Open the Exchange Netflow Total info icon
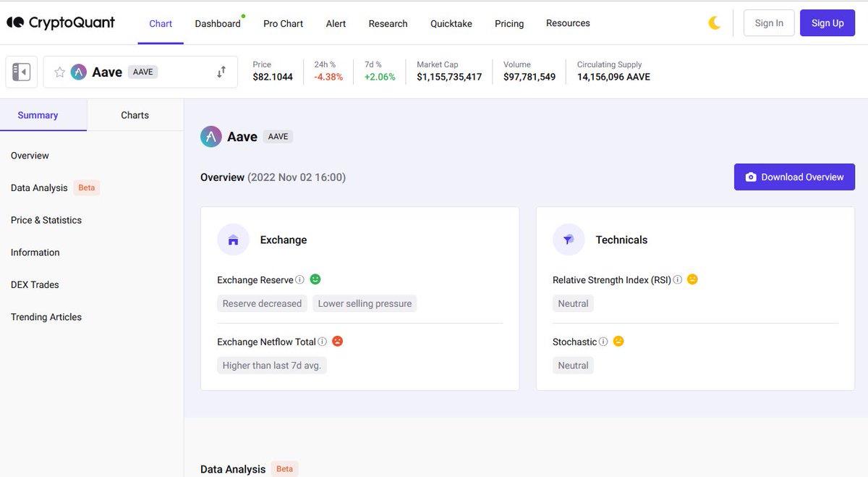 coord(323,342)
